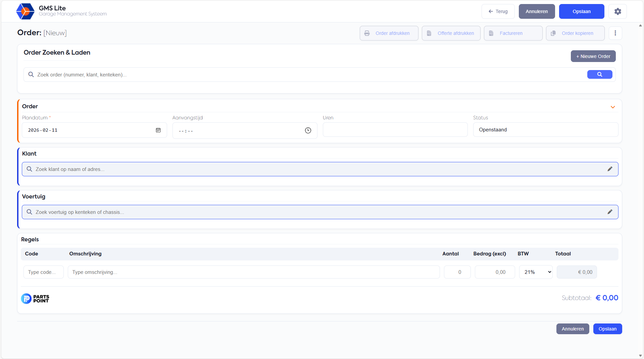The height and width of the screenshot is (359, 644).
Task: Click the Type omschrijving input
Action: click(x=253, y=272)
